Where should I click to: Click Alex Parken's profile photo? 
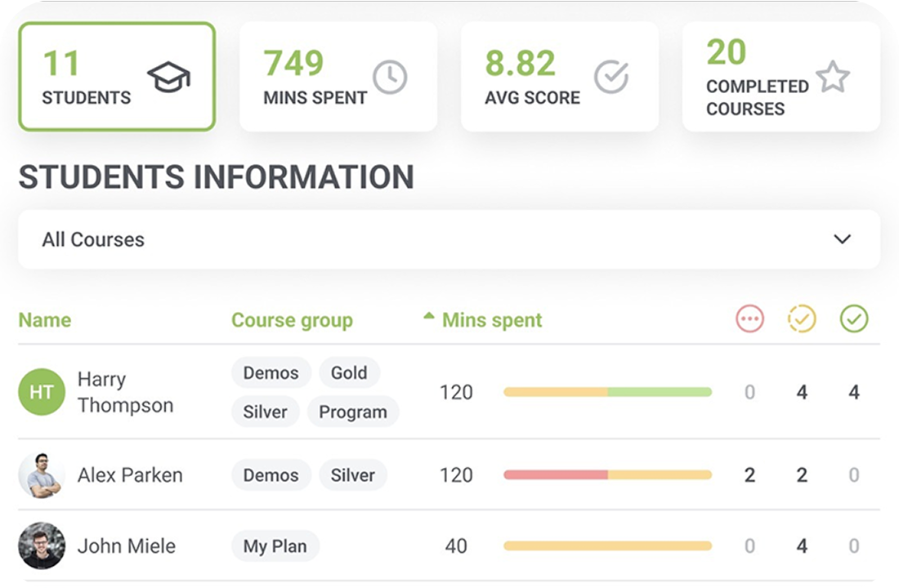[x=42, y=475]
